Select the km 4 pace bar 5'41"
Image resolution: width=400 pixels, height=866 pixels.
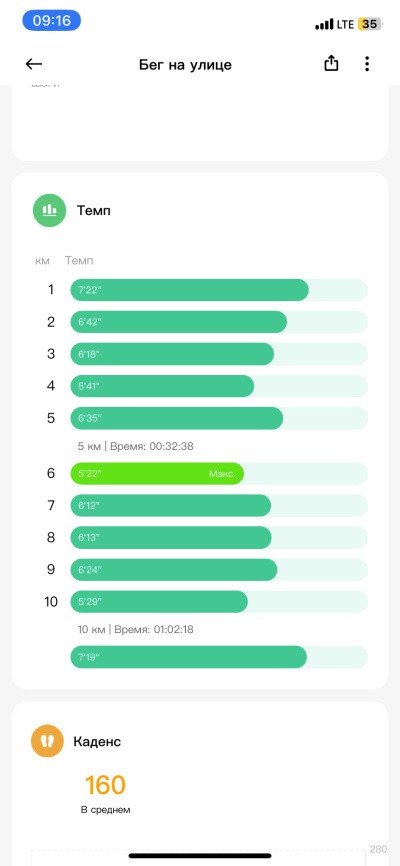[162, 386]
